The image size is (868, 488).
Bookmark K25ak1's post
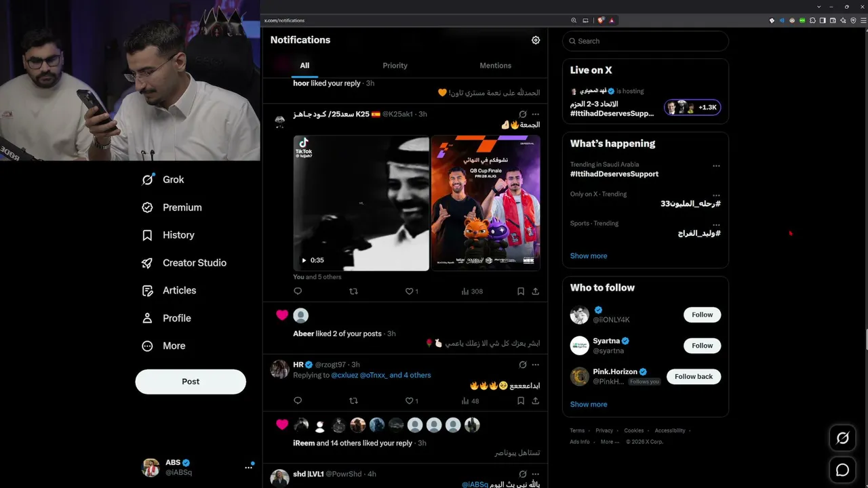(x=521, y=291)
